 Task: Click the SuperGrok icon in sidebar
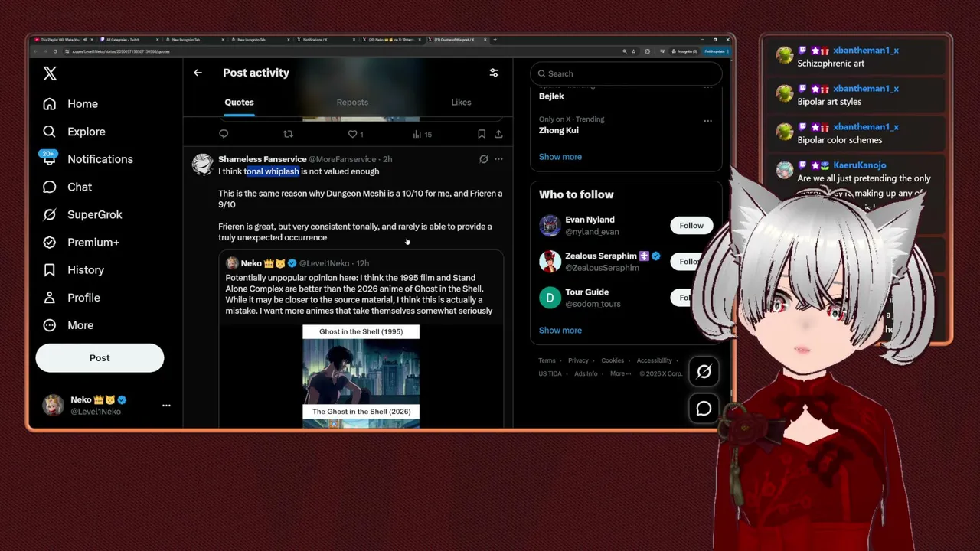point(50,214)
